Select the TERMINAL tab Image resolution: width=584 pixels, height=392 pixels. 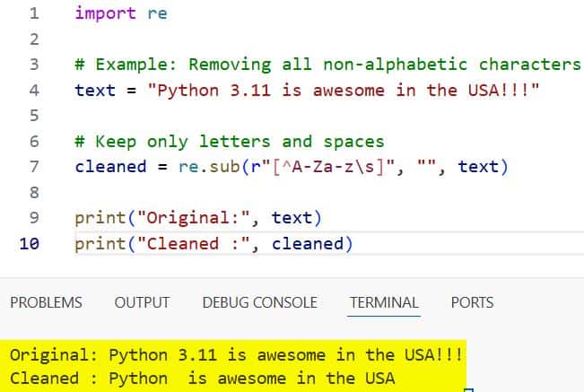pyautogui.click(x=384, y=302)
